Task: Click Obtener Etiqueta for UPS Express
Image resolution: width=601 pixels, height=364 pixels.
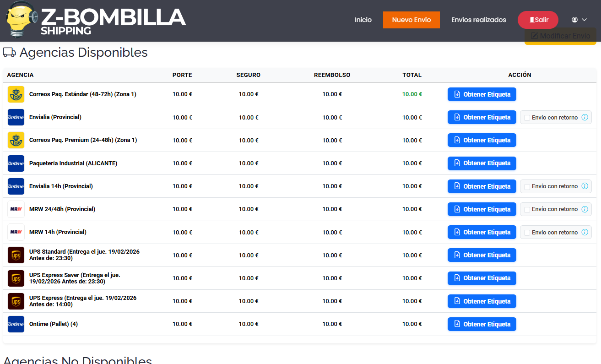Action: coord(482,301)
